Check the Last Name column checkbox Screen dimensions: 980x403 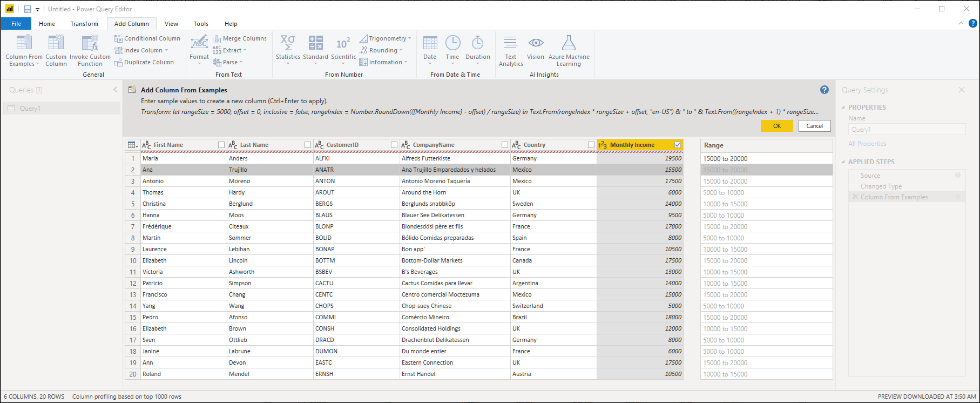pos(308,145)
